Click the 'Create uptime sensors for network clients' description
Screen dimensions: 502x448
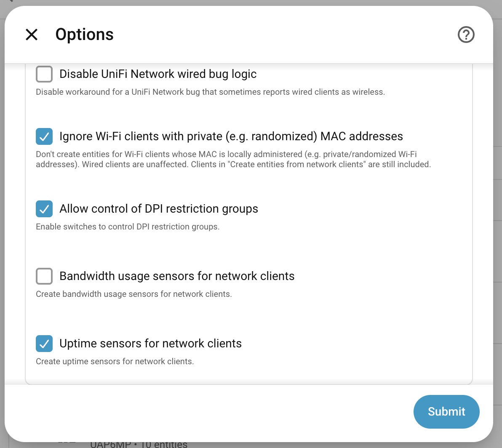pos(115,362)
